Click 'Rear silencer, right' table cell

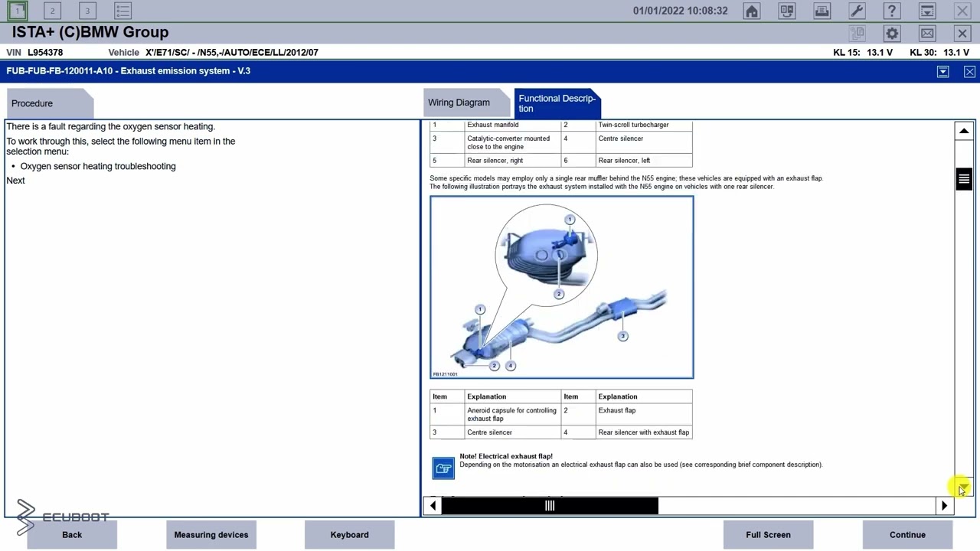[x=512, y=161]
